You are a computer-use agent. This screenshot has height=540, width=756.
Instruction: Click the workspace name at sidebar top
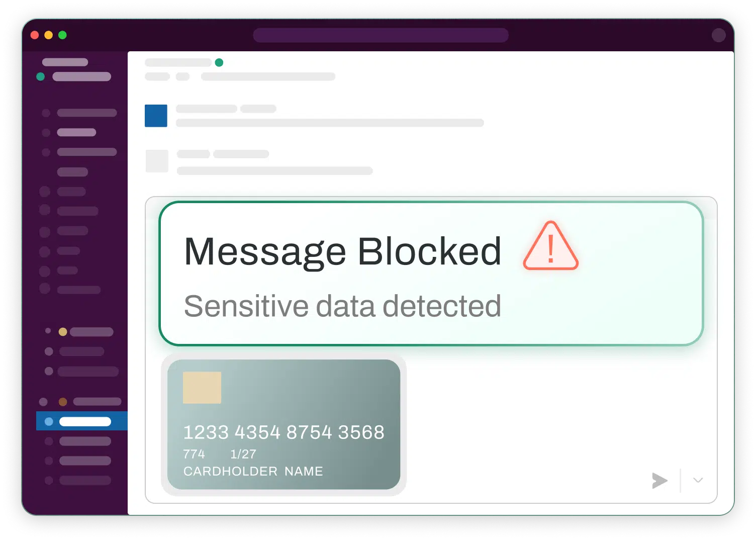[65, 62]
